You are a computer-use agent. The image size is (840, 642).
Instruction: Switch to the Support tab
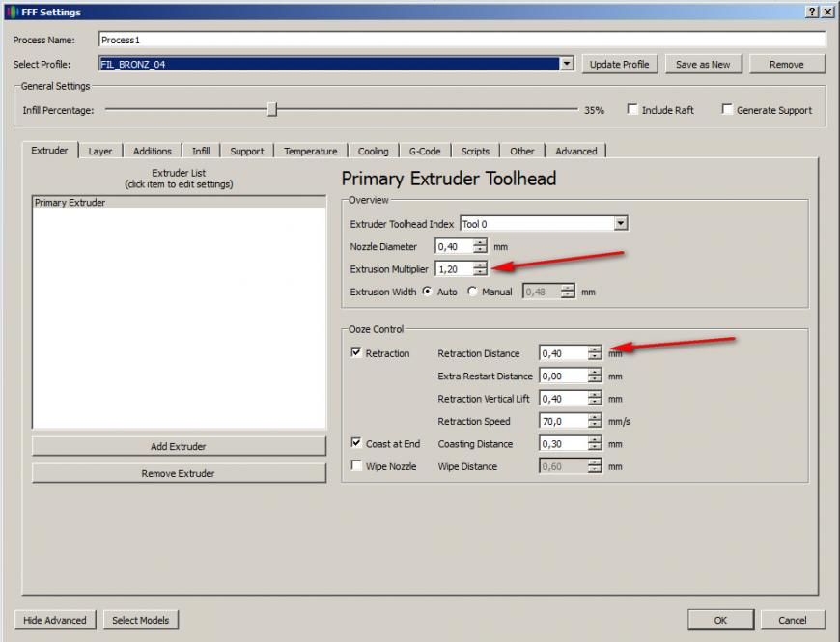pos(247,151)
